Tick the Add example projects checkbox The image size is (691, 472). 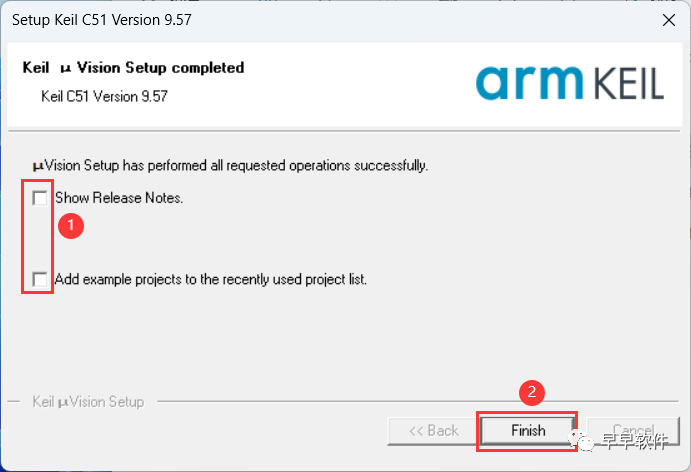(x=40, y=279)
